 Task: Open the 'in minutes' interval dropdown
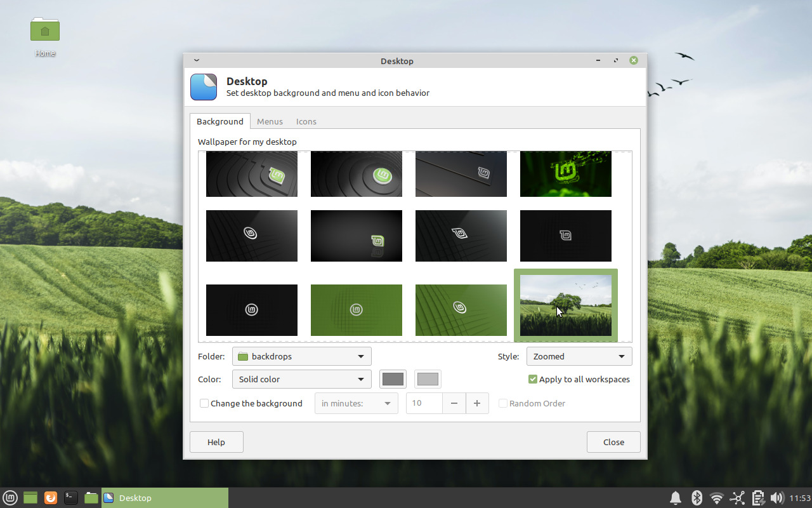pyautogui.click(x=357, y=403)
